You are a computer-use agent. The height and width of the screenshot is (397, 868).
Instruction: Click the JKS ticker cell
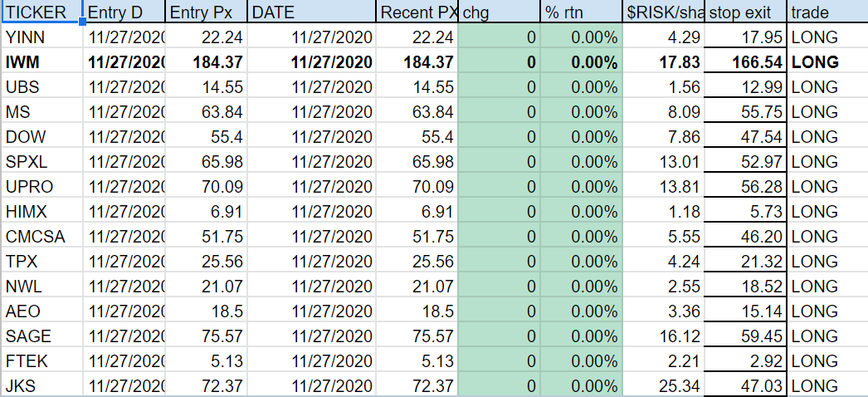[x=42, y=385]
